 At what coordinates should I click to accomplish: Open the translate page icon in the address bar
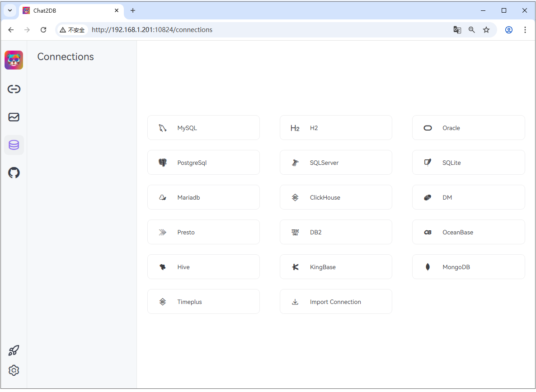(457, 30)
